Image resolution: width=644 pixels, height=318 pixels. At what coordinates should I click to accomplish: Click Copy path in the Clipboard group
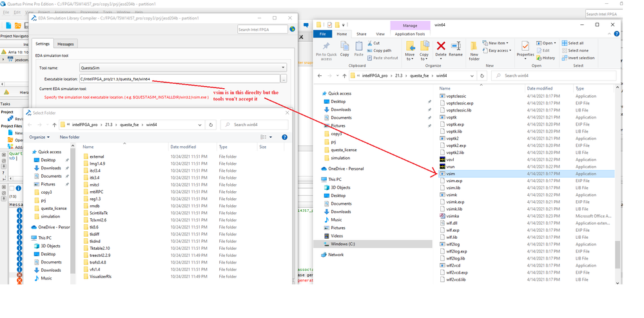[x=379, y=50]
